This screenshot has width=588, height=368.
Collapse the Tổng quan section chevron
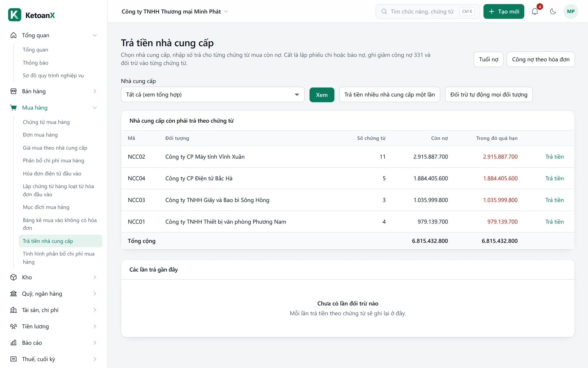tap(95, 35)
